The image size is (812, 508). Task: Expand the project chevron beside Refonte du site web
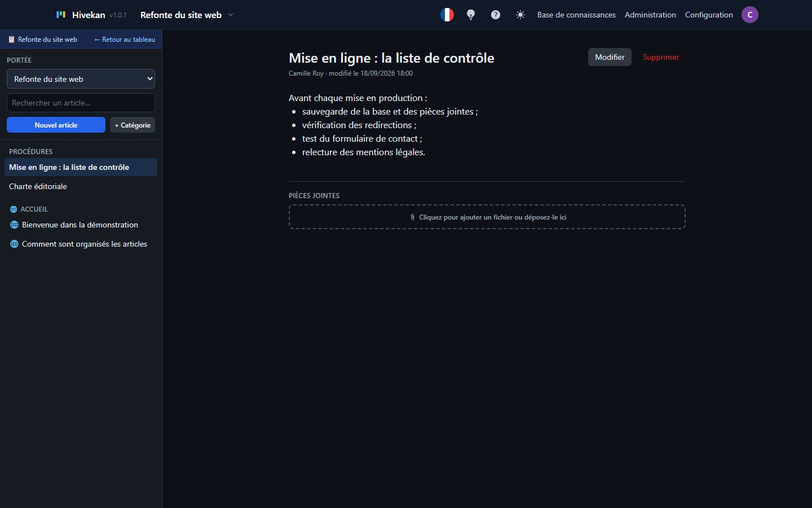pos(231,15)
